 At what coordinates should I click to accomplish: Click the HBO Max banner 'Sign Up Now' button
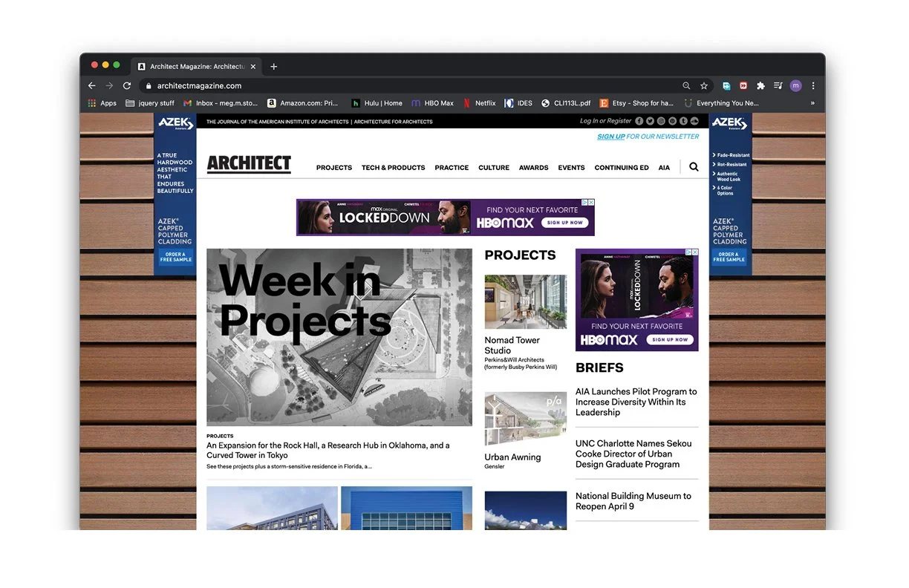[x=565, y=223]
